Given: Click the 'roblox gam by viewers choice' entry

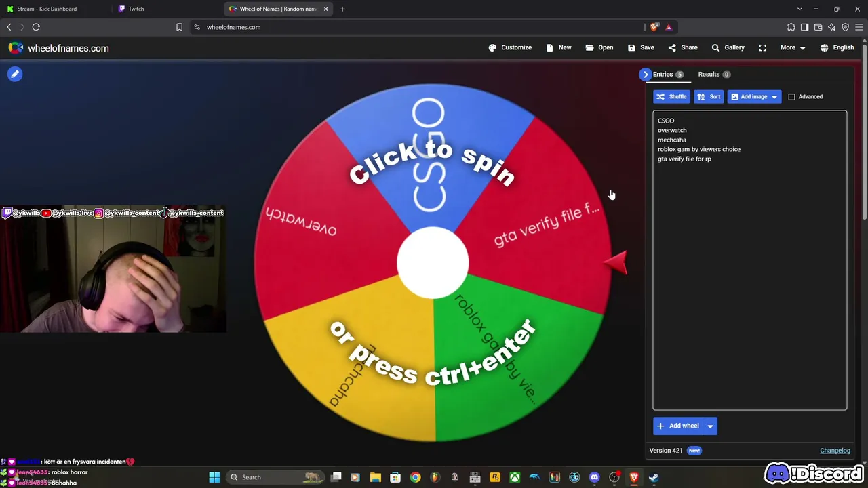Looking at the screenshot, I should [699, 150].
